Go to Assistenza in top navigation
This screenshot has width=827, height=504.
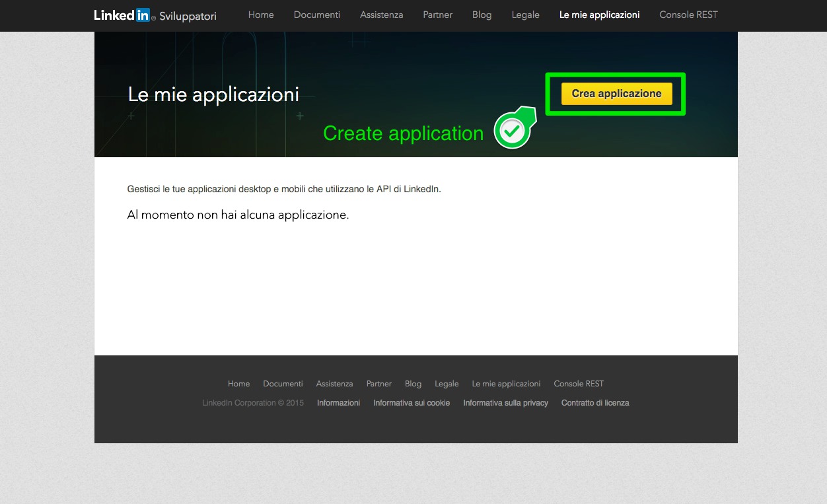[x=381, y=15]
